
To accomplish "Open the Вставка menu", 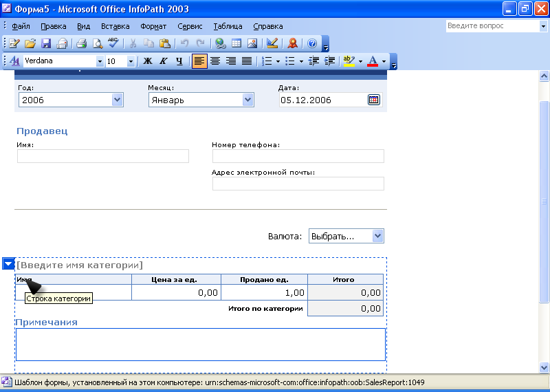I will tap(115, 26).
